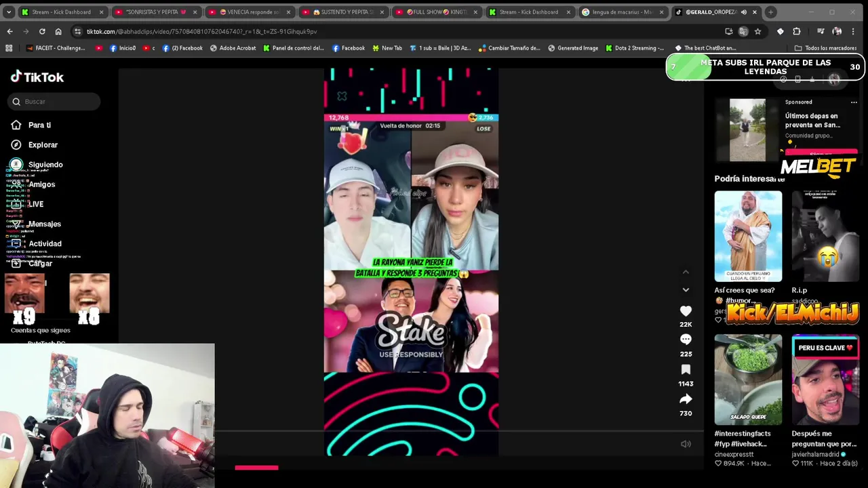Open 1 sub = Baile bookmark
The height and width of the screenshot is (488, 868).
pyautogui.click(x=440, y=48)
